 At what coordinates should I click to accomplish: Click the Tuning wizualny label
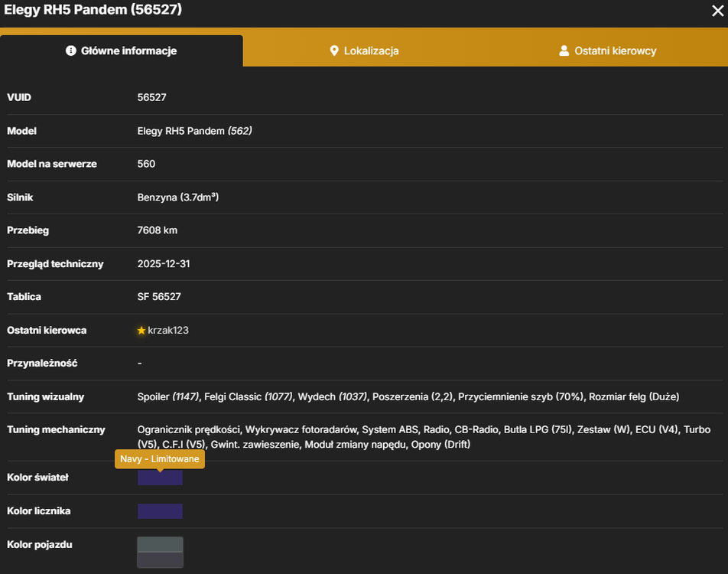pyautogui.click(x=46, y=397)
